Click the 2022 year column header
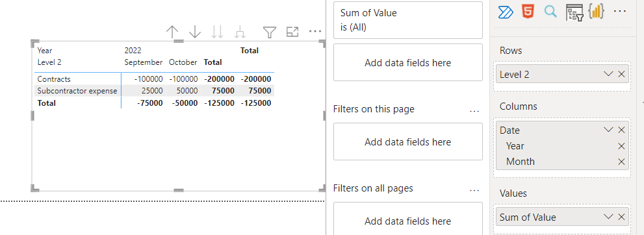The width and height of the screenshot is (644, 235). click(133, 51)
